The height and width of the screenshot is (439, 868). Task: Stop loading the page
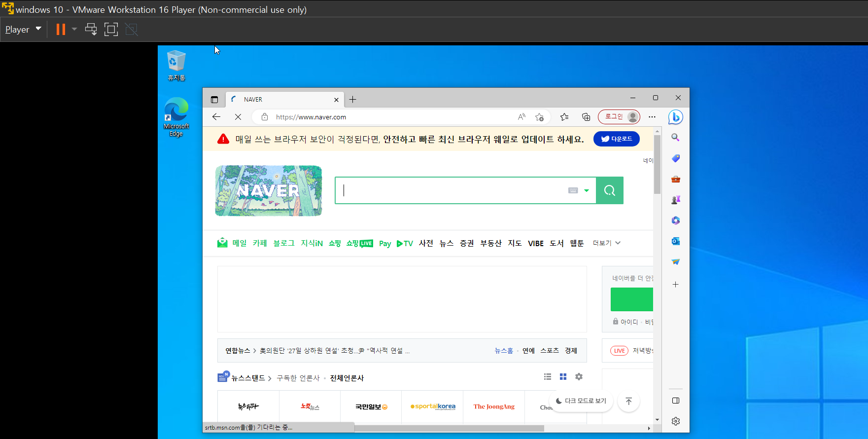click(x=238, y=117)
